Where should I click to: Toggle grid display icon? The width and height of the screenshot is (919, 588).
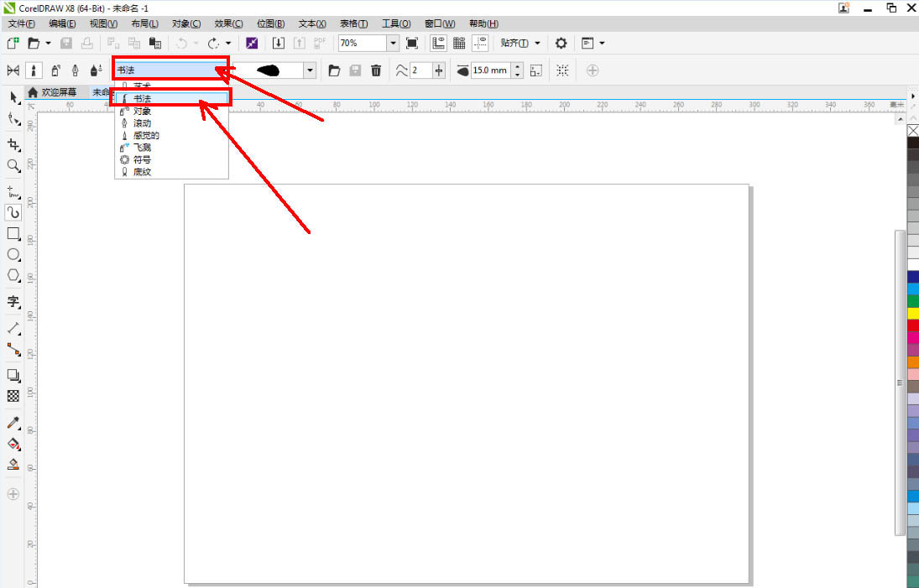click(x=459, y=43)
